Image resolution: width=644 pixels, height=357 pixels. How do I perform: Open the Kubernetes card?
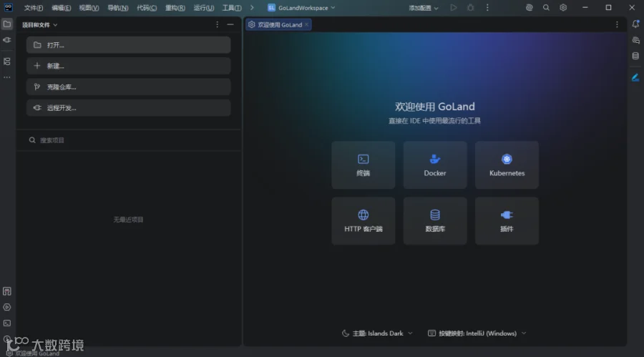[507, 165]
